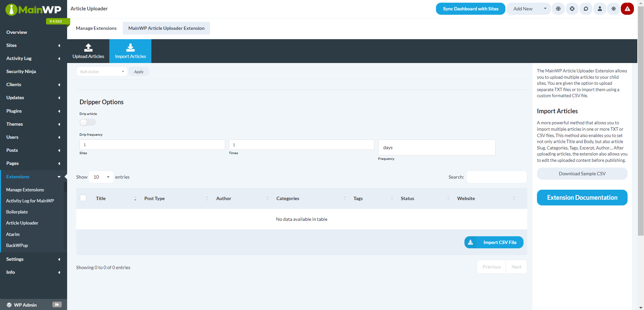644x310 pixels.
Task: Click WP Admin link
Action: pos(25,305)
